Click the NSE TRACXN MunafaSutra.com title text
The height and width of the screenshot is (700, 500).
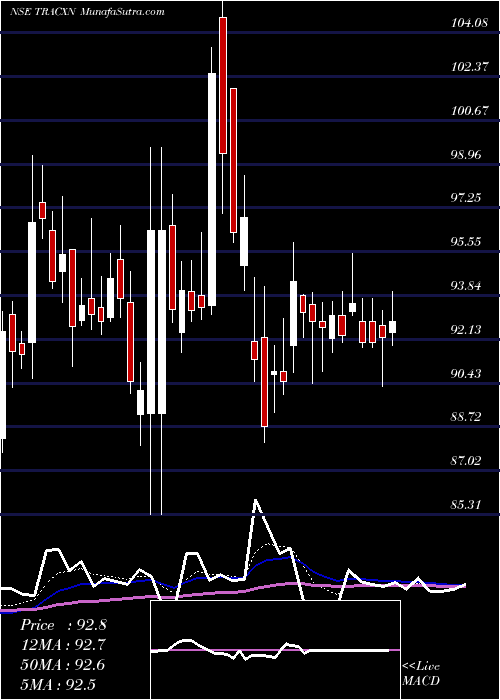tap(88, 12)
